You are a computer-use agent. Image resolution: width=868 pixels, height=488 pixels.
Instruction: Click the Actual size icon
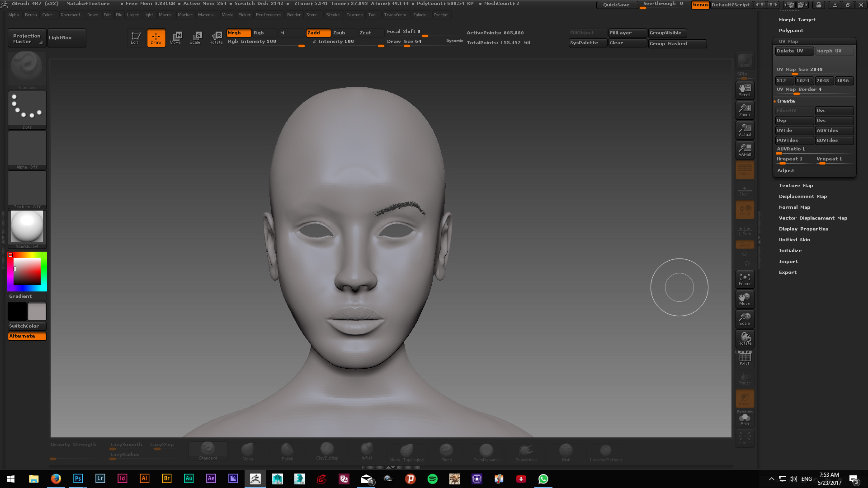pyautogui.click(x=745, y=130)
